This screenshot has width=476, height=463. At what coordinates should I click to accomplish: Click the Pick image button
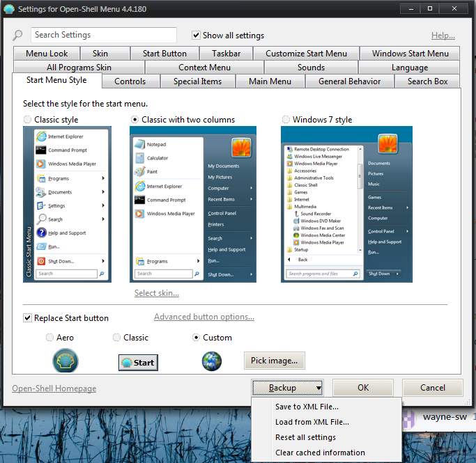click(274, 361)
